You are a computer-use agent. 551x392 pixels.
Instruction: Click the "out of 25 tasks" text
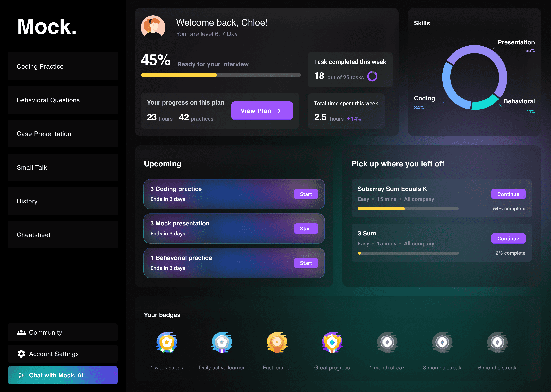346,77
